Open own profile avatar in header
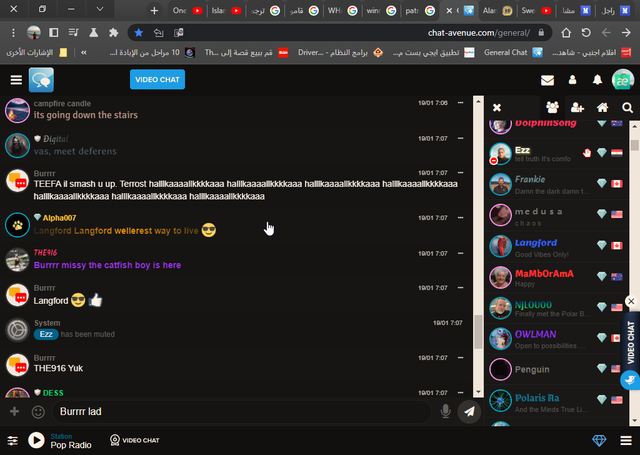 click(x=622, y=80)
